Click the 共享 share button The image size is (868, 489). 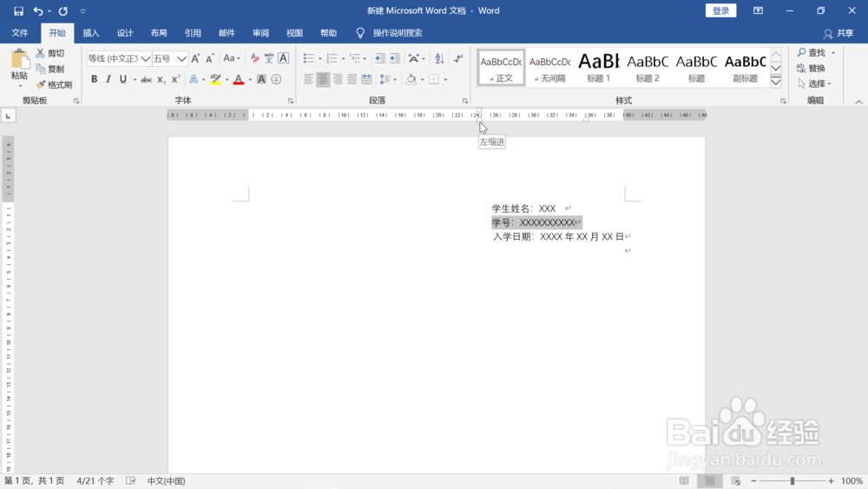[x=838, y=33]
